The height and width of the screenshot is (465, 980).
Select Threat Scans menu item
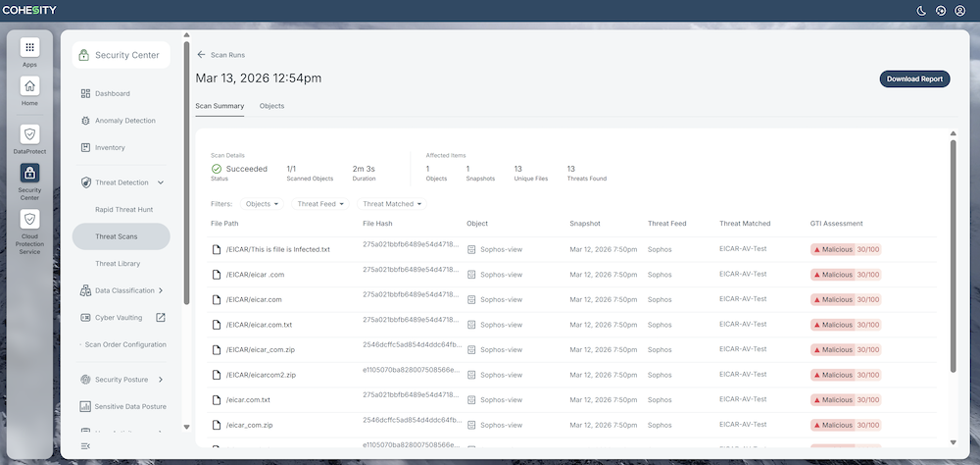[122, 236]
